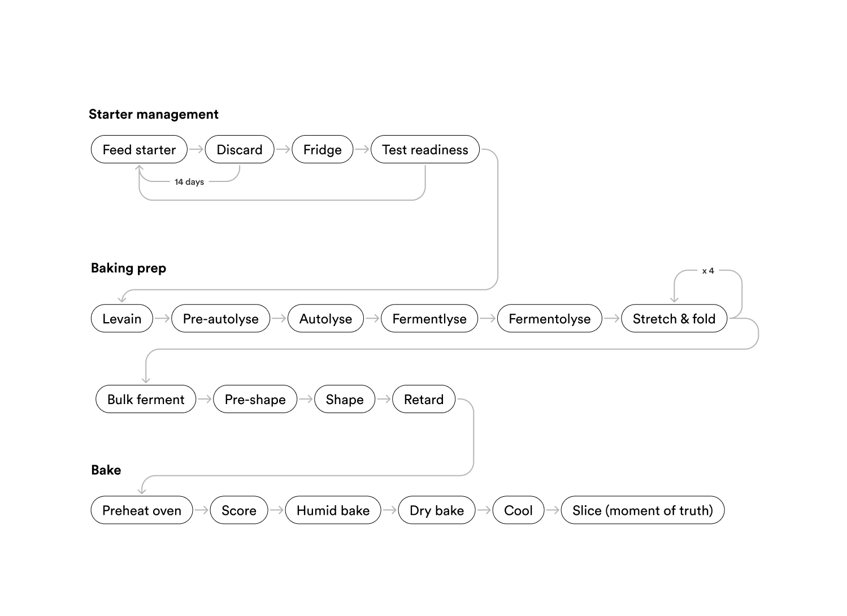Click the Starter management heading
This screenshot has width=847, height=616.
click(154, 114)
